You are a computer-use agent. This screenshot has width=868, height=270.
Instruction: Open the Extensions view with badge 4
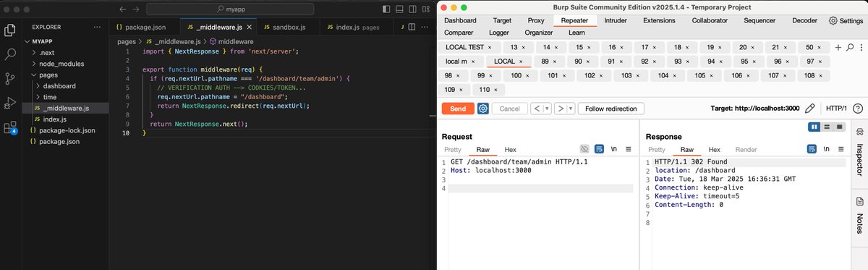point(11,128)
